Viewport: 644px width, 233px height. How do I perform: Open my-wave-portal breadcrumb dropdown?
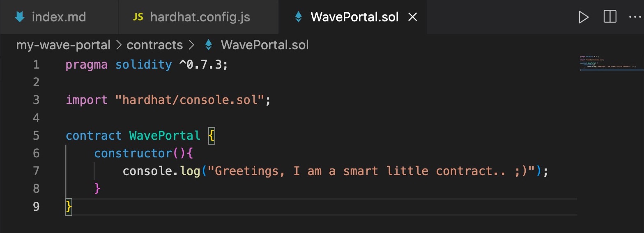(x=63, y=45)
